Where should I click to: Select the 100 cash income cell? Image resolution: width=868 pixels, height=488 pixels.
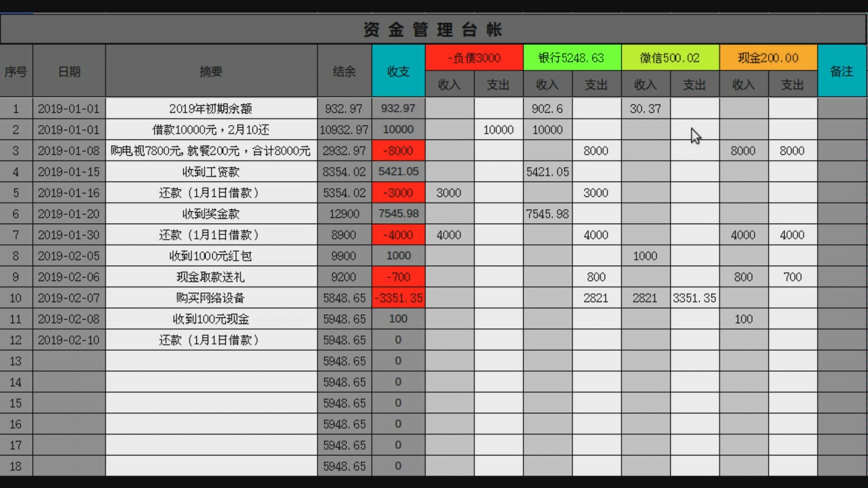click(744, 319)
